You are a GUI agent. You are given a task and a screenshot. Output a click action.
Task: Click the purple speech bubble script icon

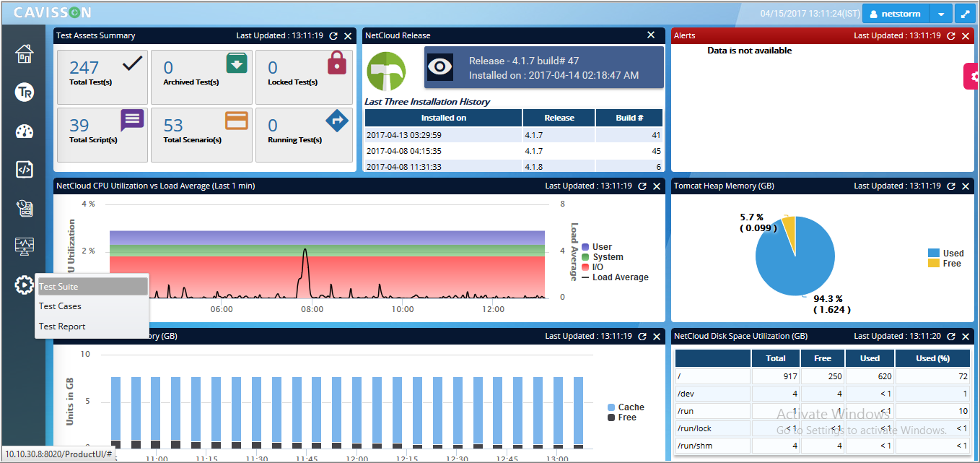(x=132, y=120)
